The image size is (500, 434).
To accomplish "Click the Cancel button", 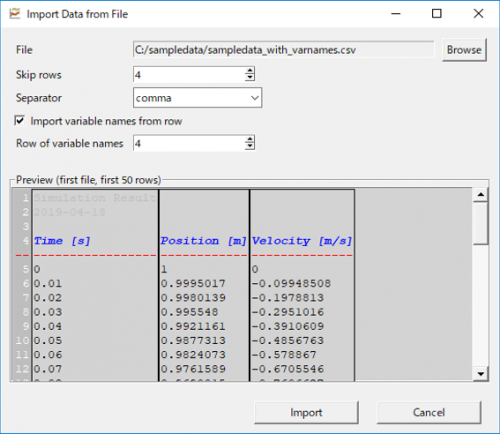I will pos(429,412).
